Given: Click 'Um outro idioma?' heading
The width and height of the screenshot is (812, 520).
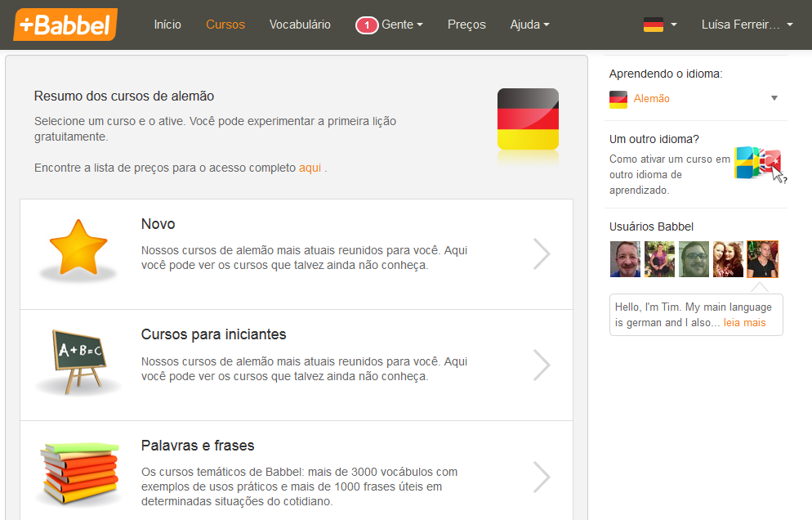Looking at the screenshot, I should tap(654, 139).
